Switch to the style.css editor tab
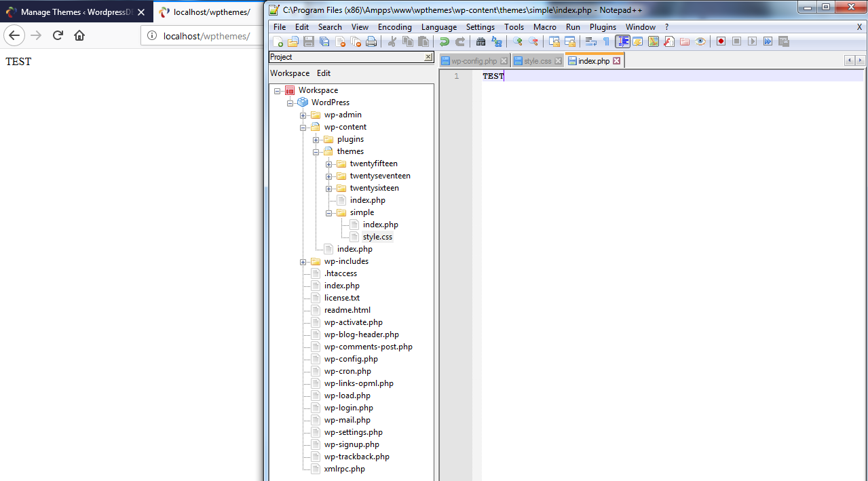 coord(537,61)
